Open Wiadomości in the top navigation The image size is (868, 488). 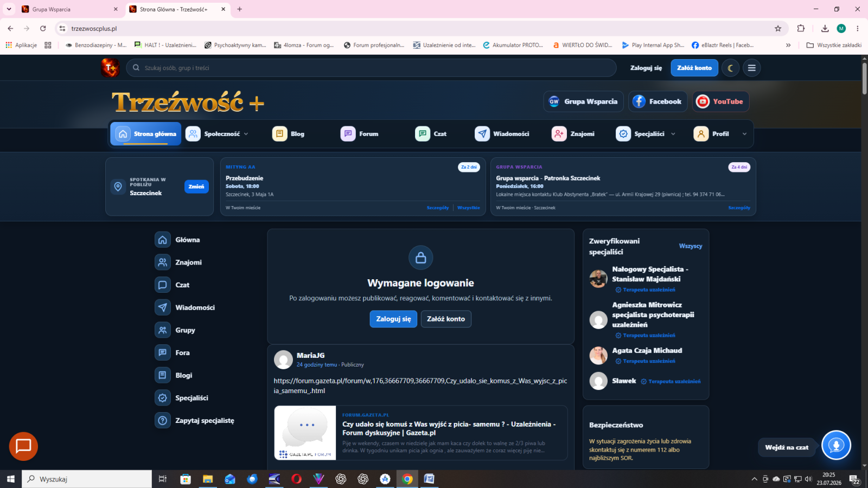(502, 134)
